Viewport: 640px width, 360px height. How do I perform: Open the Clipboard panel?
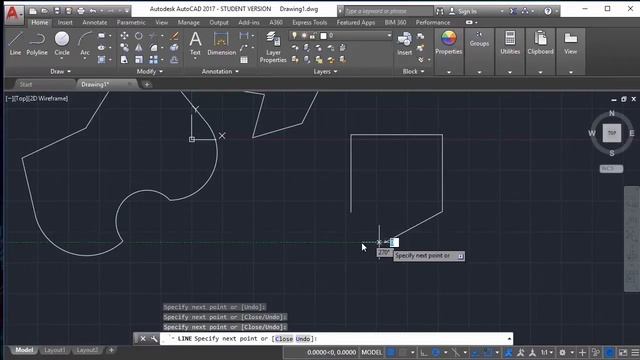tap(540, 42)
